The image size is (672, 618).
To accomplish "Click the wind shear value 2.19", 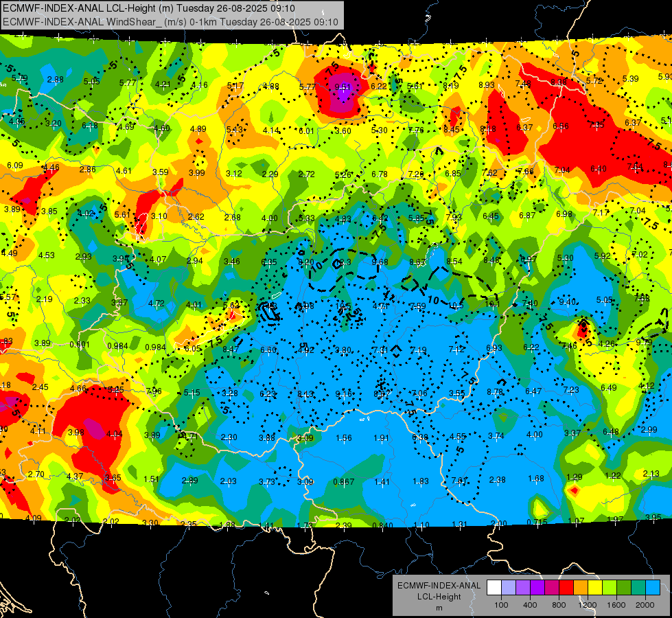I will pyautogui.click(x=45, y=299).
